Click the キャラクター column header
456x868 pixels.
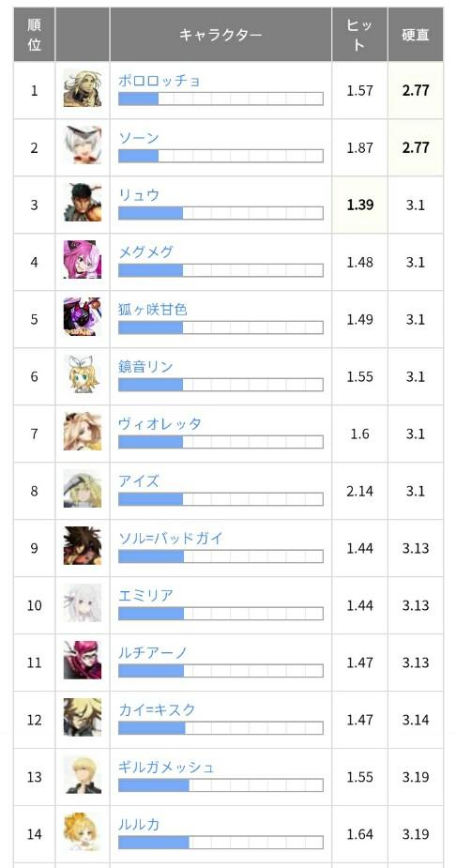click(x=220, y=35)
